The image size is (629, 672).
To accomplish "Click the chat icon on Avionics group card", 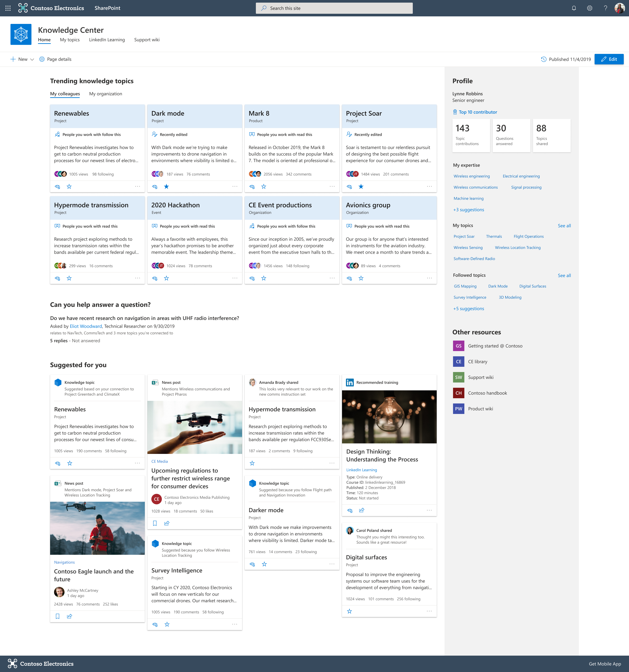I will click(x=349, y=278).
